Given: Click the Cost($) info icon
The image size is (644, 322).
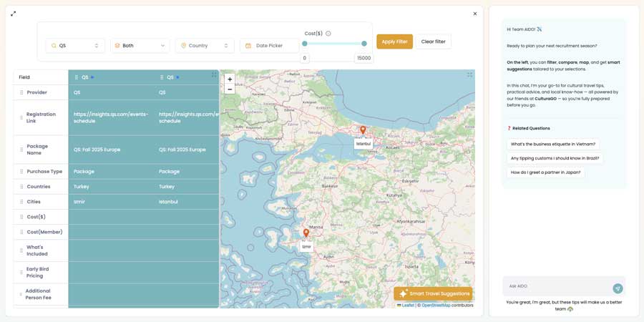Looking at the screenshot, I should [x=328, y=34].
